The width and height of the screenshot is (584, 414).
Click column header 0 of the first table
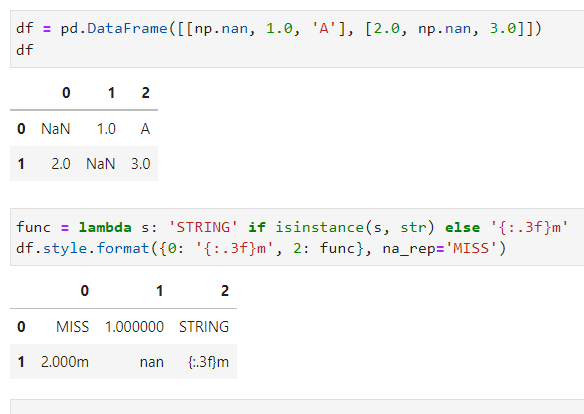[66, 93]
